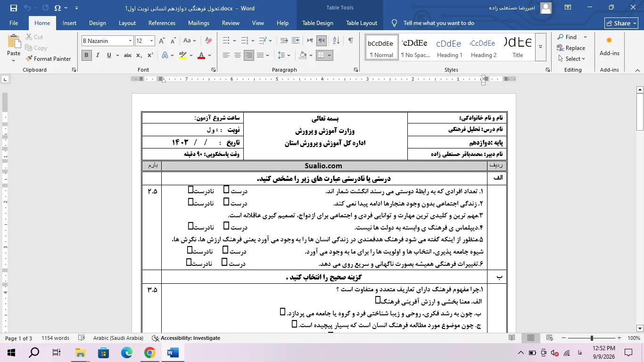Save the document with the floppy disk icon

13,8
